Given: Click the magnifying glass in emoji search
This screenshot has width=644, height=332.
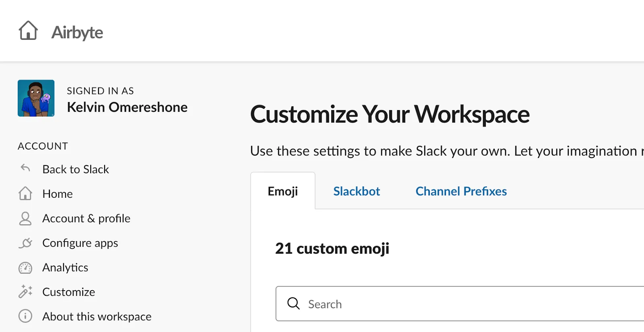Looking at the screenshot, I should pos(293,303).
